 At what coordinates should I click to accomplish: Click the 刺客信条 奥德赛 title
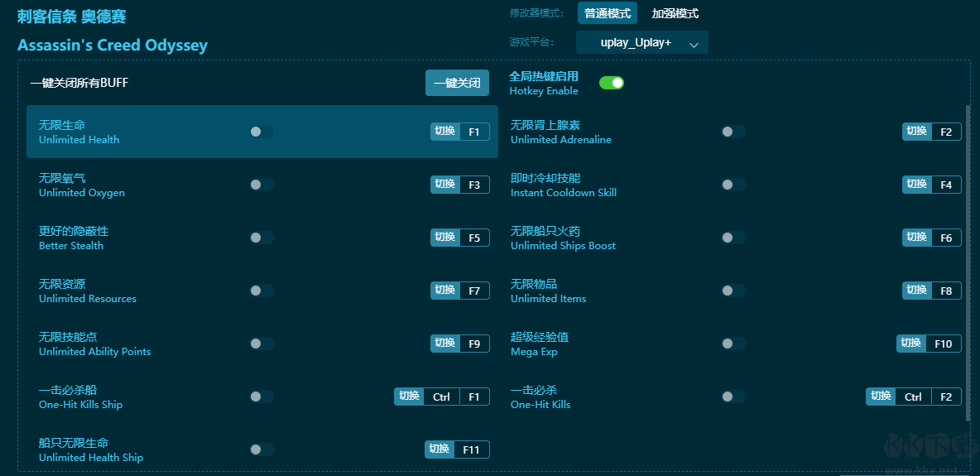pyautogui.click(x=72, y=17)
